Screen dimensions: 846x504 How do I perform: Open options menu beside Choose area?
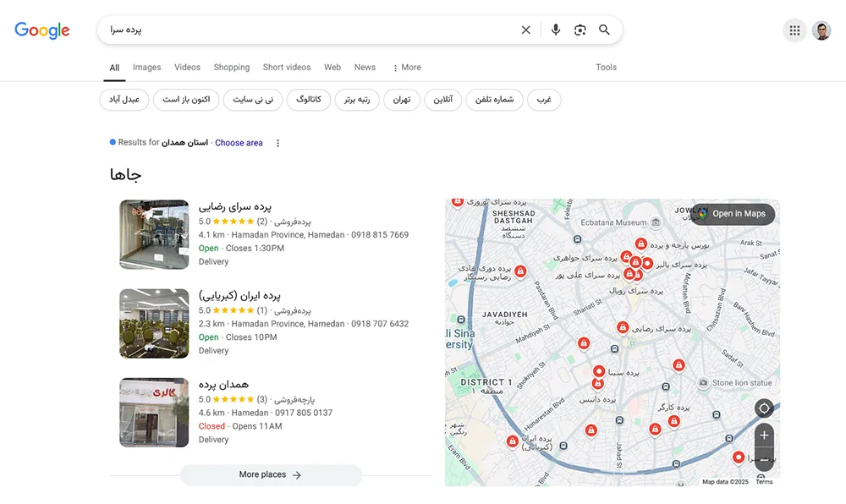click(277, 144)
